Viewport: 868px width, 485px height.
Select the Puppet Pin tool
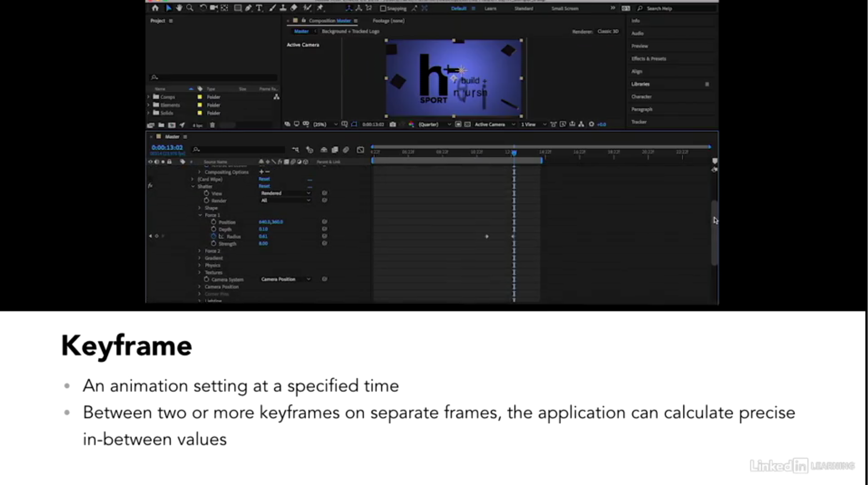(x=320, y=8)
